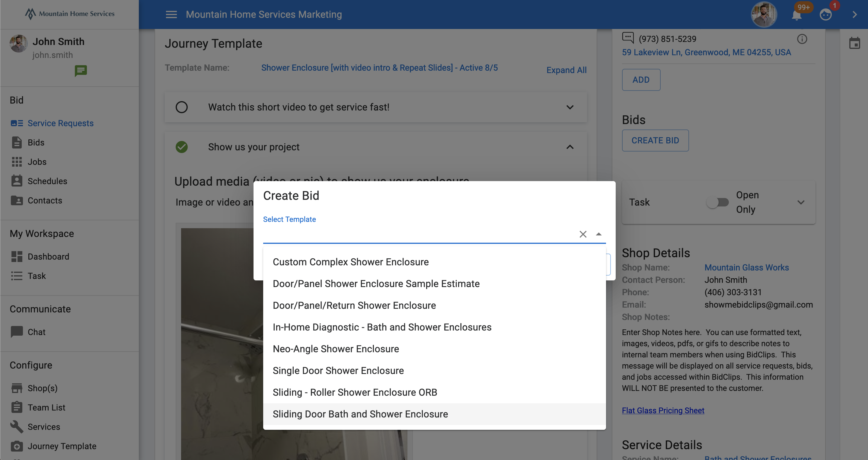Select the Bids sidebar icon
This screenshot has height=460, width=868.
click(x=17, y=142)
